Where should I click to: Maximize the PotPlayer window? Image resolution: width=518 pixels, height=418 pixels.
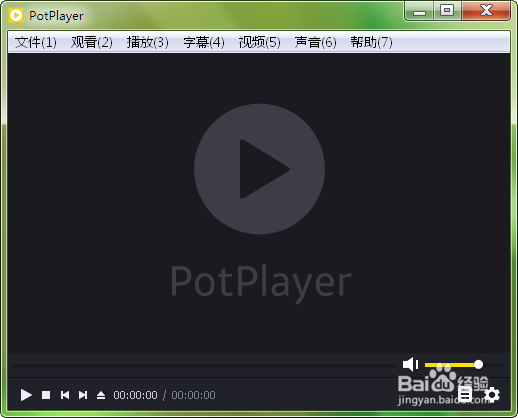pos(447,11)
